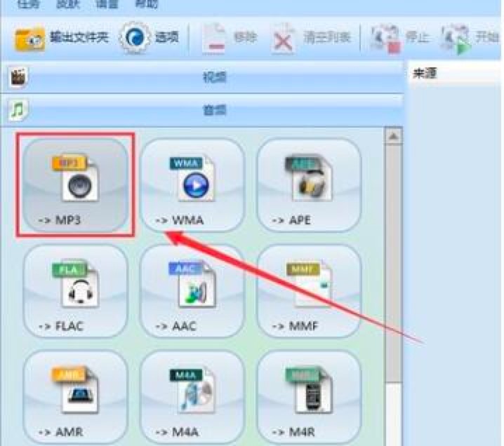Viewport: 504px width, 446px height.
Task: Choose the -> AMR format tile
Action: pyautogui.click(x=76, y=397)
